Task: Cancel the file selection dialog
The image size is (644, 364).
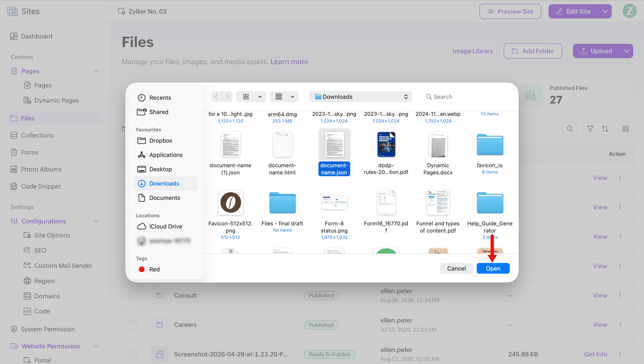Action: [456, 268]
